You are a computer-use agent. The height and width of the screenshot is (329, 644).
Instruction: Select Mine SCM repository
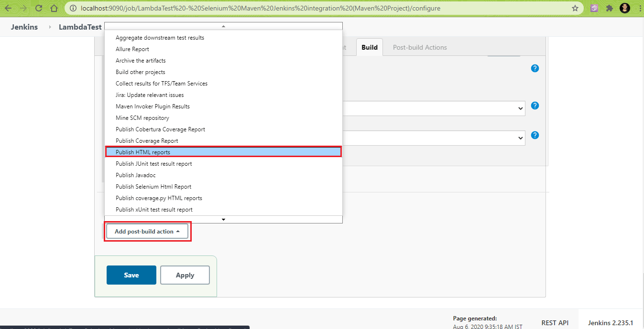(223, 118)
